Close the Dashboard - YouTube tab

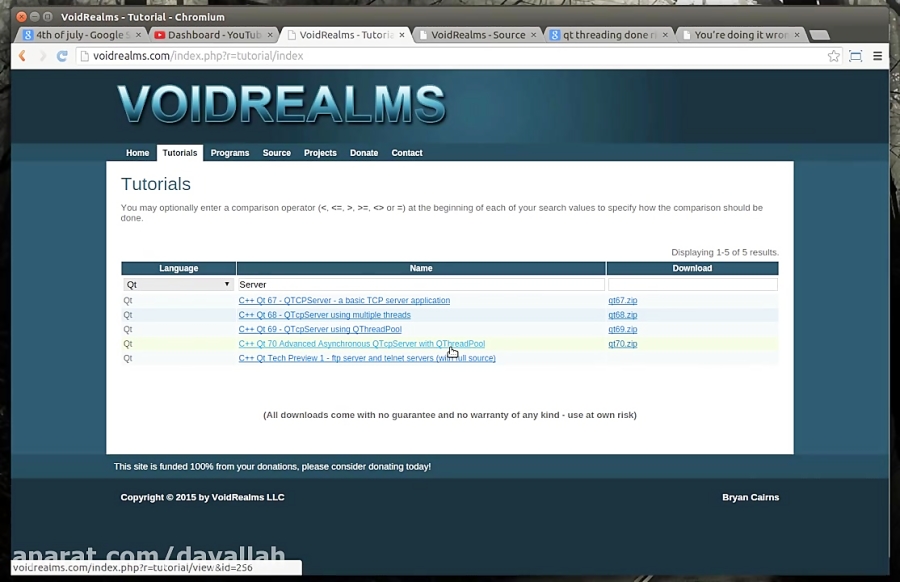click(x=270, y=35)
